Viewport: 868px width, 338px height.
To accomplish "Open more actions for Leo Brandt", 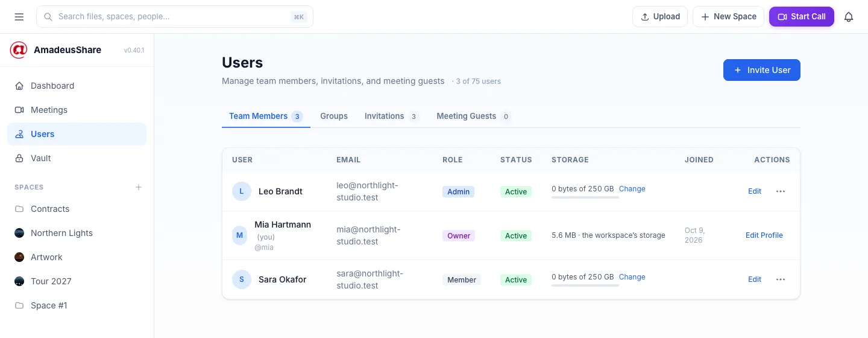I will (x=781, y=191).
